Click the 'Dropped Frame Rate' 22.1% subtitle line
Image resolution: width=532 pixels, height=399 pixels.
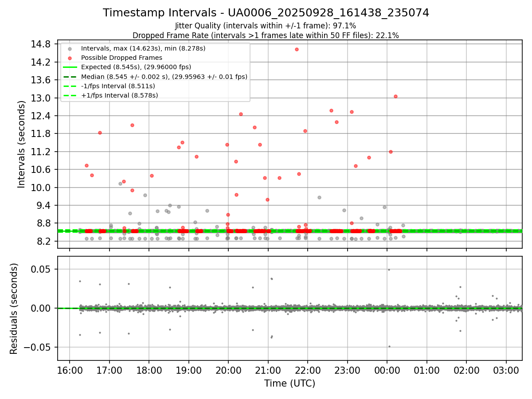266,35
